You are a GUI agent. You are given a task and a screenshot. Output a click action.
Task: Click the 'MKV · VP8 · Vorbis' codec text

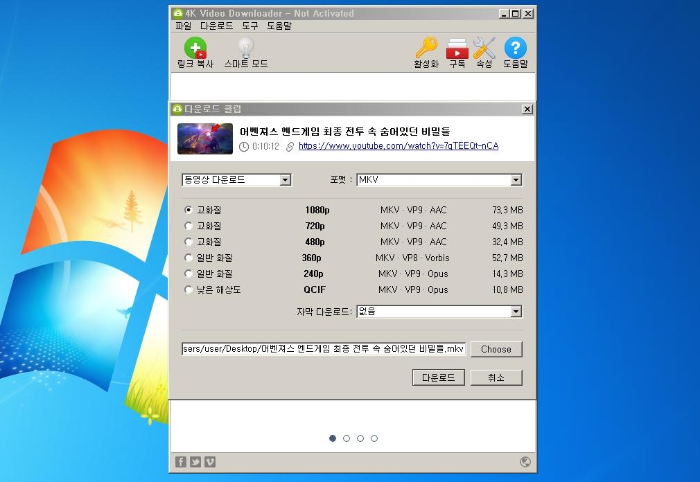(412, 258)
